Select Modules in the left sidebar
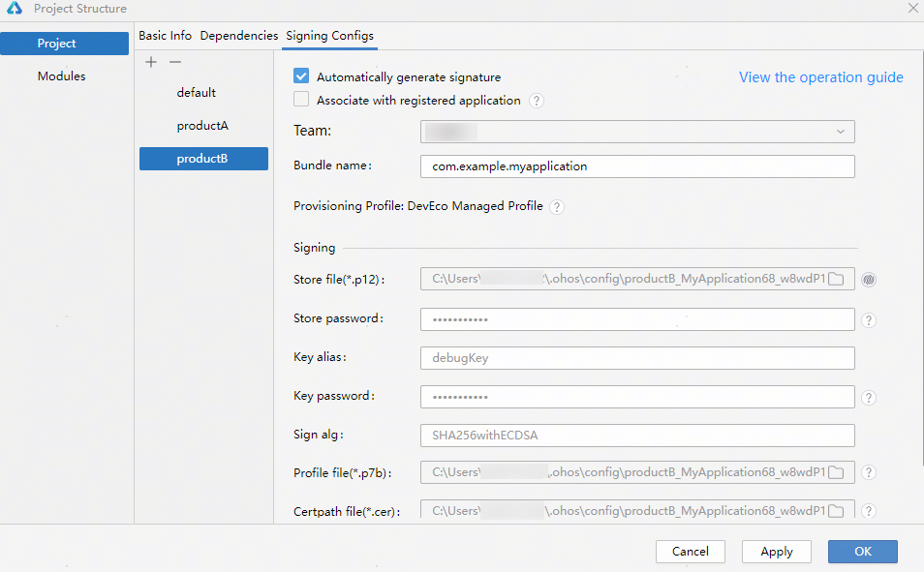 pos(62,76)
